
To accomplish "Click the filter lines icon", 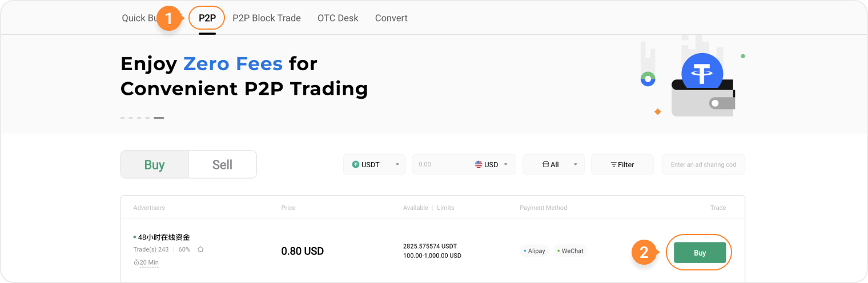I will point(613,164).
